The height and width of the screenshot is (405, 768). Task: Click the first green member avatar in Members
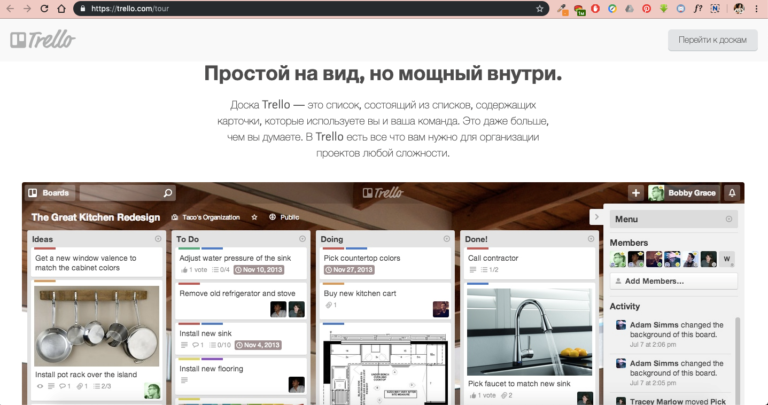pyautogui.click(x=618, y=259)
